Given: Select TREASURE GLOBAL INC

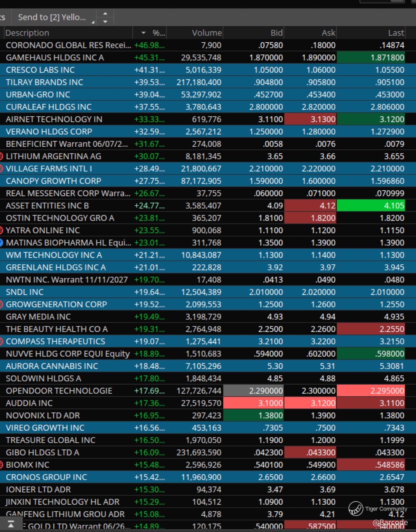Looking at the screenshot, I should [x=51, y=440].
